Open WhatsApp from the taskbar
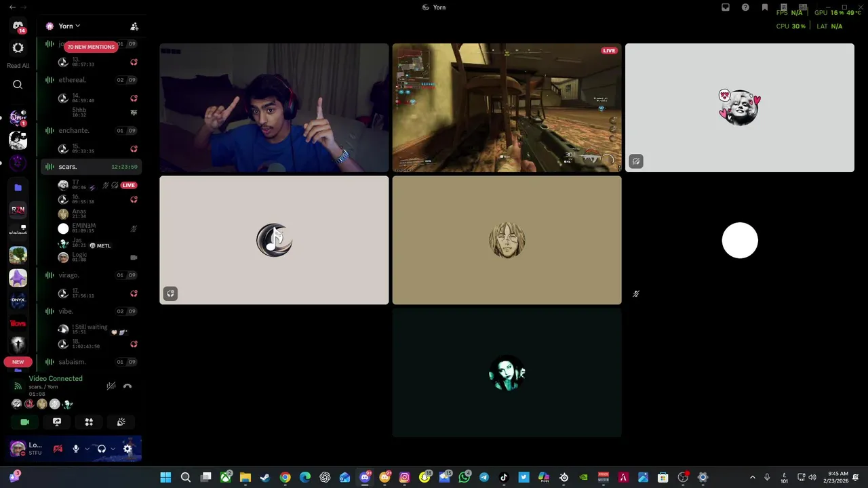The width and height of the screenshot is (868, 488). tap(465, 478)
